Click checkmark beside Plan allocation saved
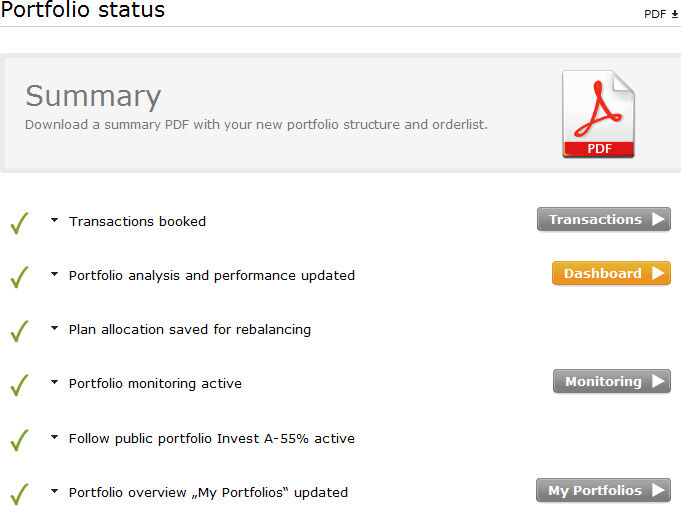 [x=19, y=330]
